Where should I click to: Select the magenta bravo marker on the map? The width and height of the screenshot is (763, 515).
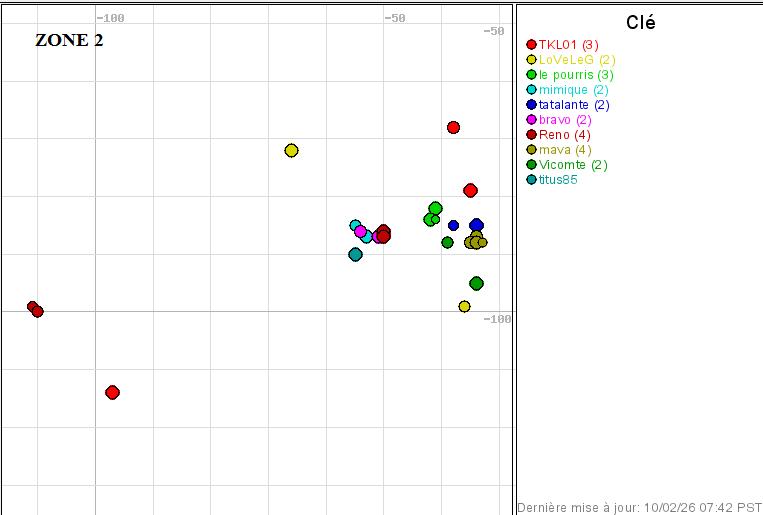361,231
